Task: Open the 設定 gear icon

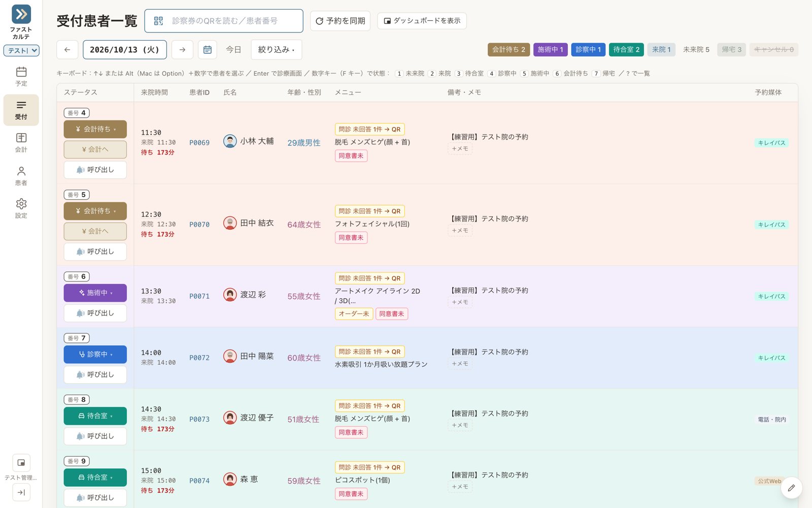Action: click(x=21, y=209)
